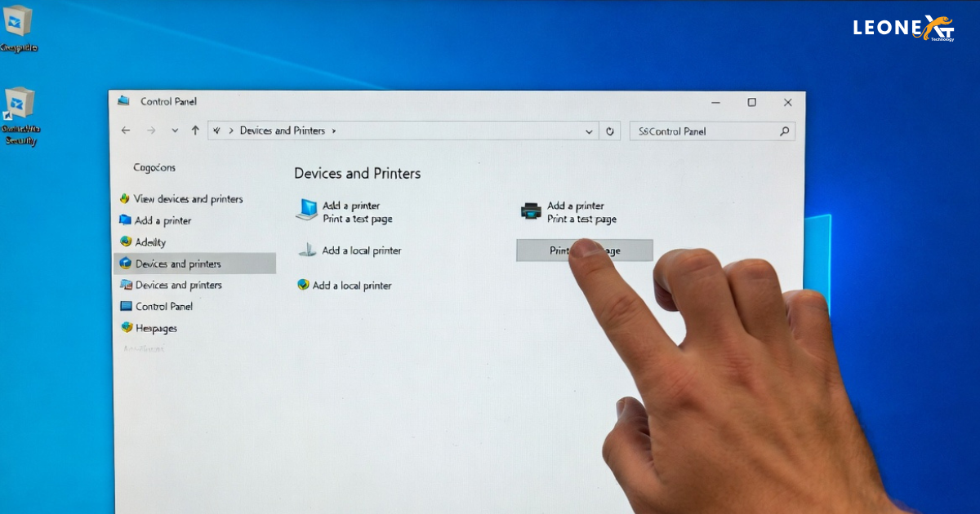Click the blue printer icon next to Add a printer

tap(126, 220)
